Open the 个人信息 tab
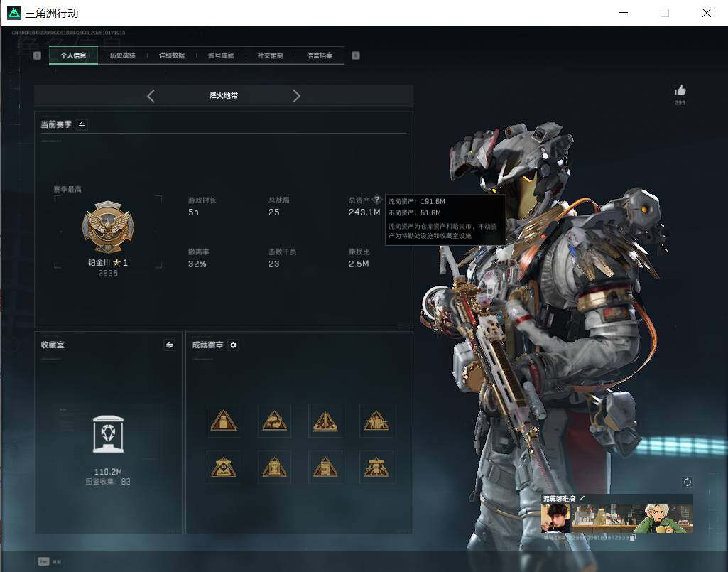Screen dimensions: 728x572 tap(73, 55)
